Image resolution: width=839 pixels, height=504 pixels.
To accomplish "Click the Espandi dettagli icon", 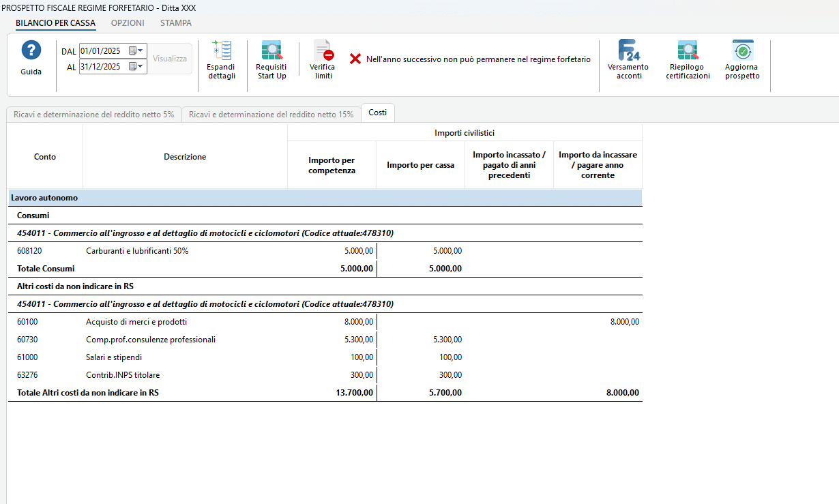I will [221, 51].
